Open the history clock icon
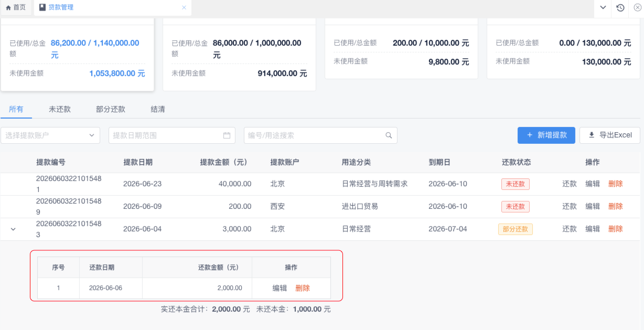 pyautogui.click(x=620, y=8)
